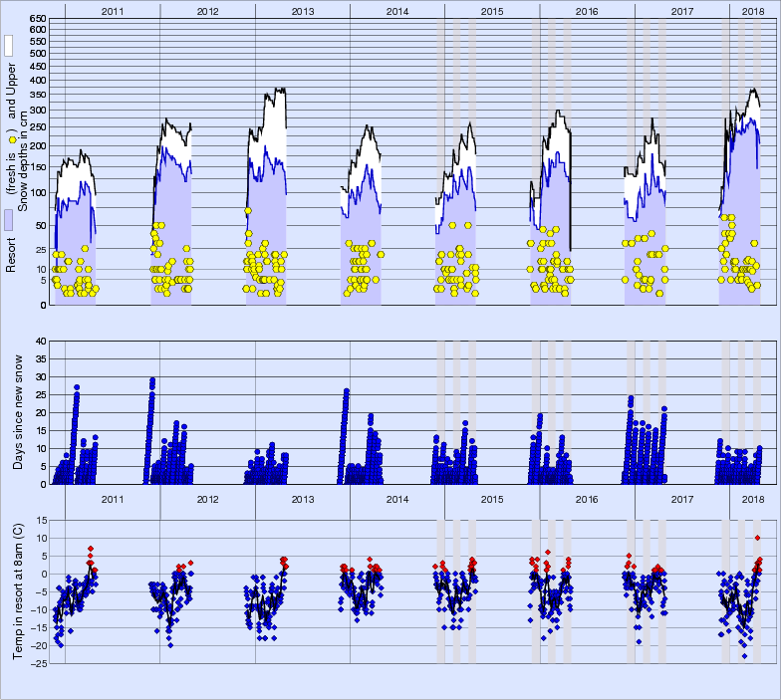Click the tallest days-since-snow peak in 2012
Screen dimensions: 781x700
(x=151, y=379)
